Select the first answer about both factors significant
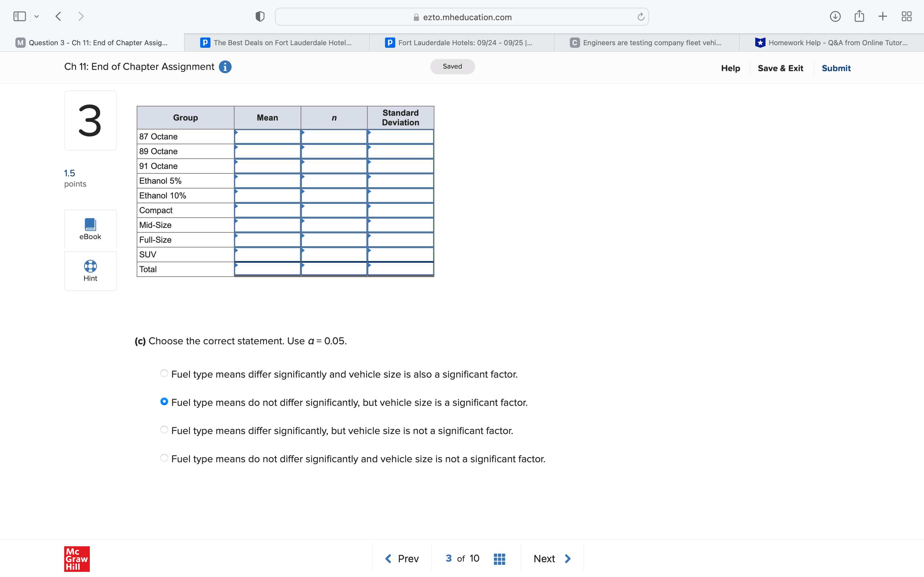Image resolution: width=924 pixels, height=577 pixels. point(164,373)
